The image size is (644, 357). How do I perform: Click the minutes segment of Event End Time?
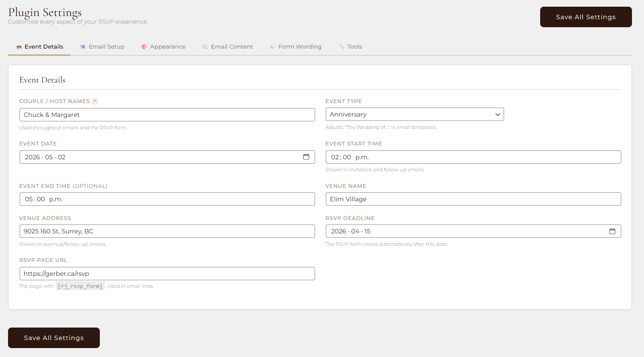click(41, 199)
